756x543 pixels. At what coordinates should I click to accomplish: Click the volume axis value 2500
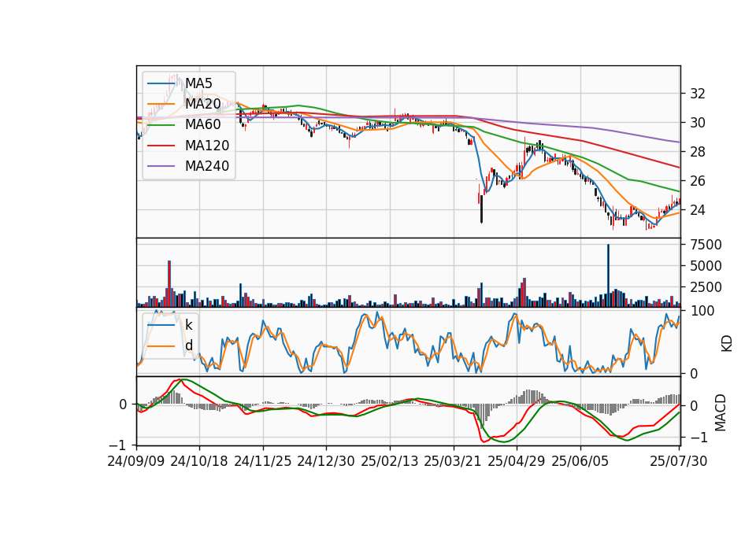[706, 288]
